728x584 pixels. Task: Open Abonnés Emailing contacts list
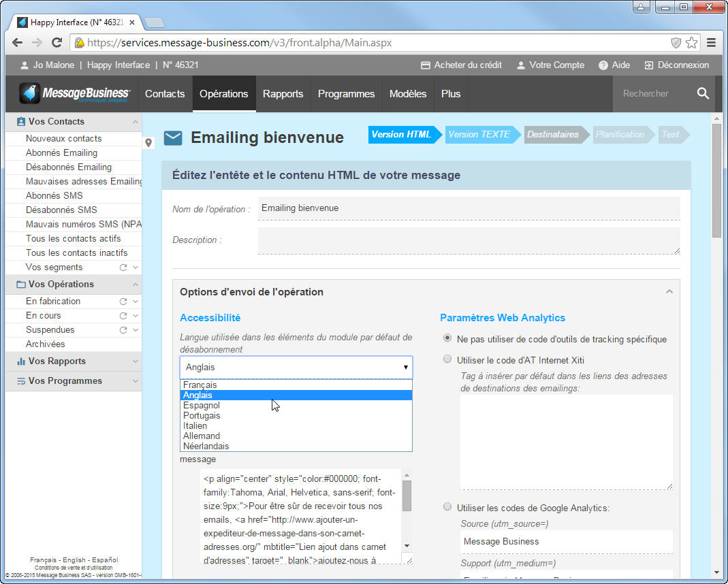61,153
